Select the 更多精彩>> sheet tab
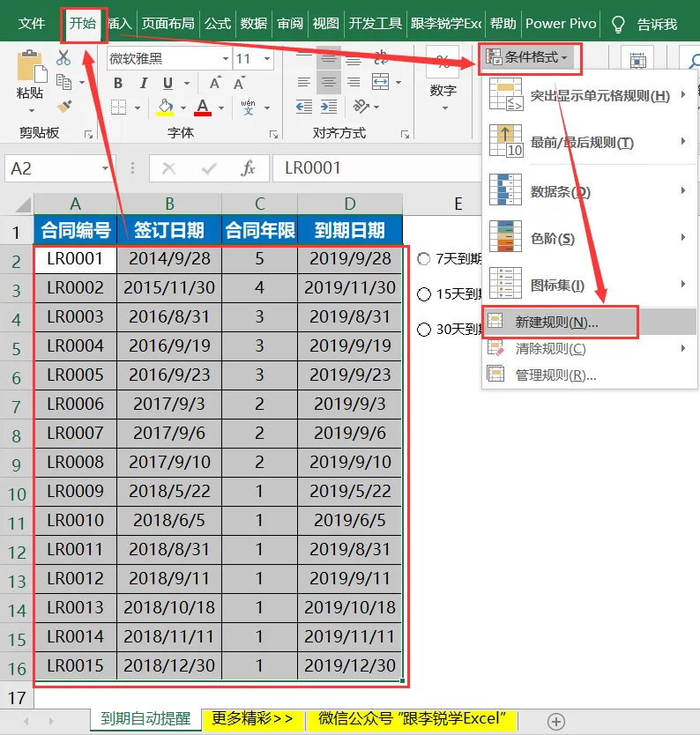Viewport: 700px width, 735px height. pos(252,718)
